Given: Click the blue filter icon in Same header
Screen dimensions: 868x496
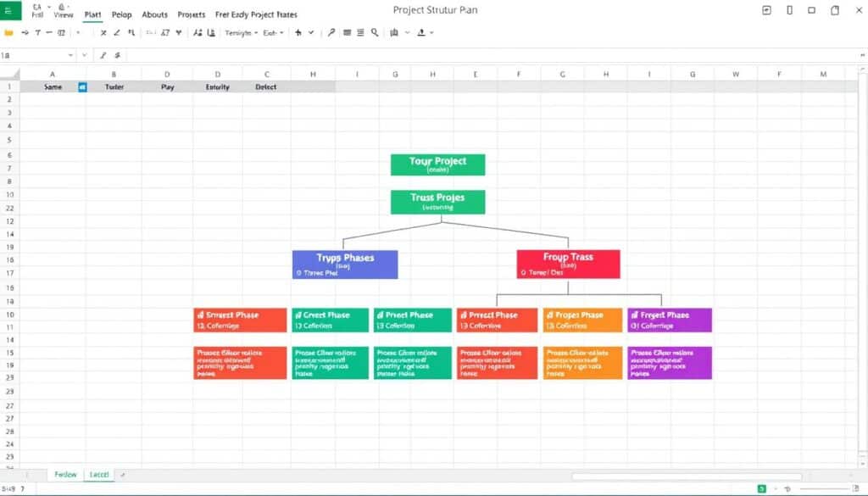Looking at the screenshot, I should tap(82, 87).
